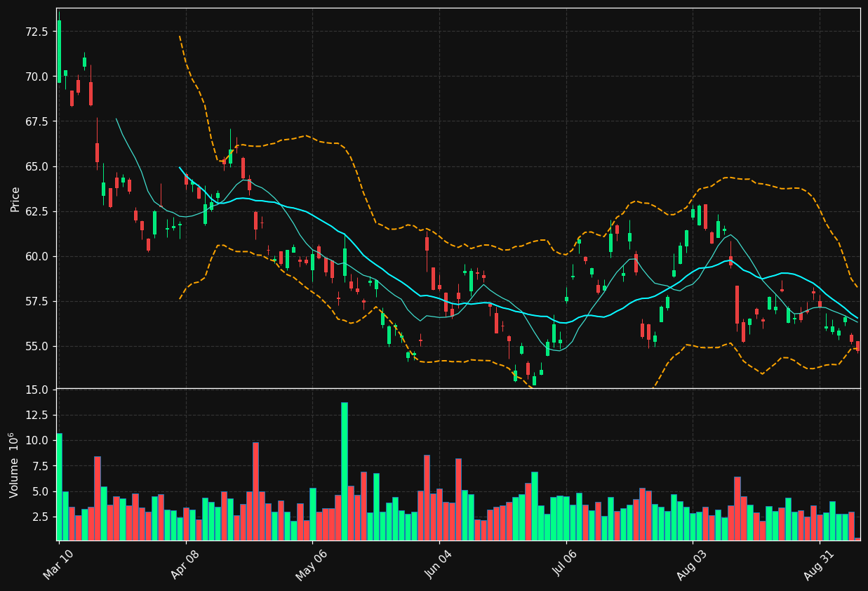868x591 pixels.
Task: Select the 70.0 price tick label
Action: point(36,77)
